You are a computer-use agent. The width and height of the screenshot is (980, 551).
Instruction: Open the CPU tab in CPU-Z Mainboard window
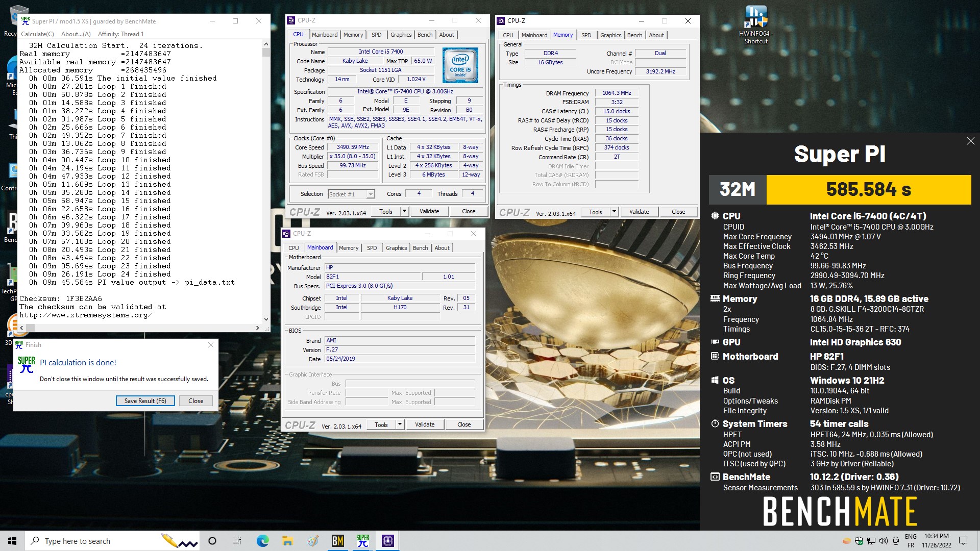[x=293, y=248]
